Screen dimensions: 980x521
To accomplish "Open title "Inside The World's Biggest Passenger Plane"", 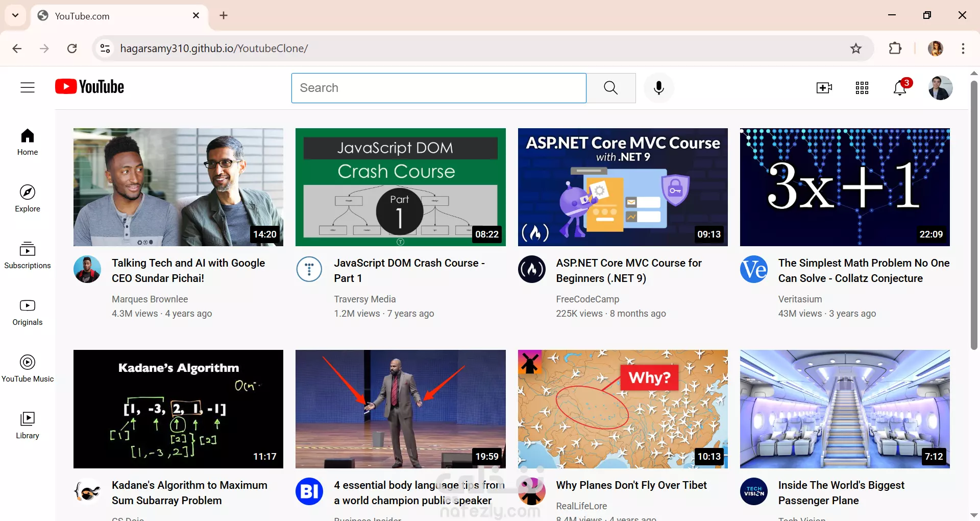I will point(841,493).
